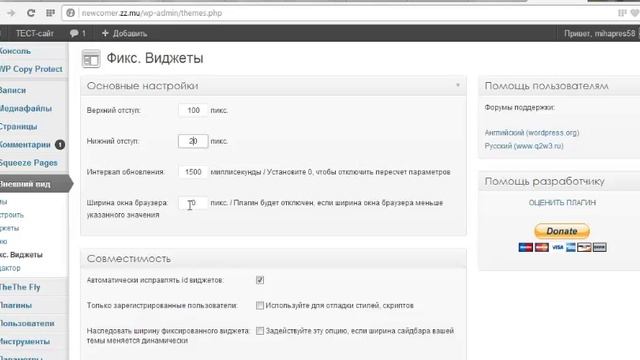Image resolution: width=640 pixels, height=360 pixels.
Task: Go to Записи in the sidebar
Action: point(13,90)
